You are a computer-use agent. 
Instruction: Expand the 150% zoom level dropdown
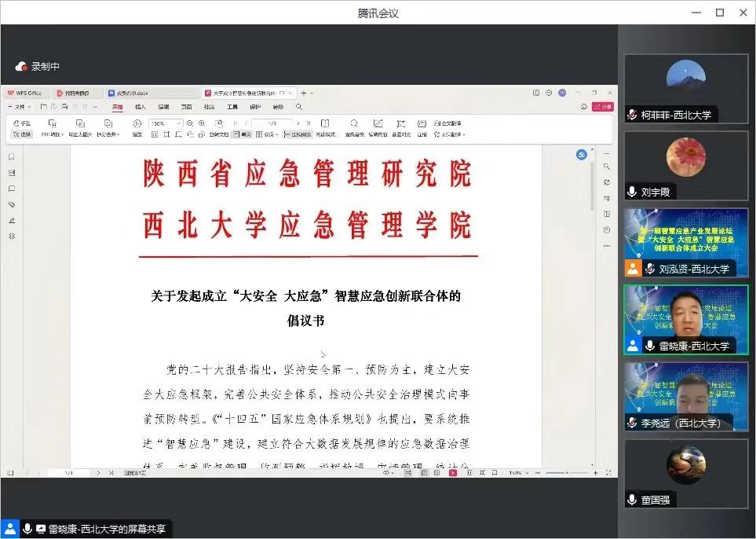pos(179,123)
